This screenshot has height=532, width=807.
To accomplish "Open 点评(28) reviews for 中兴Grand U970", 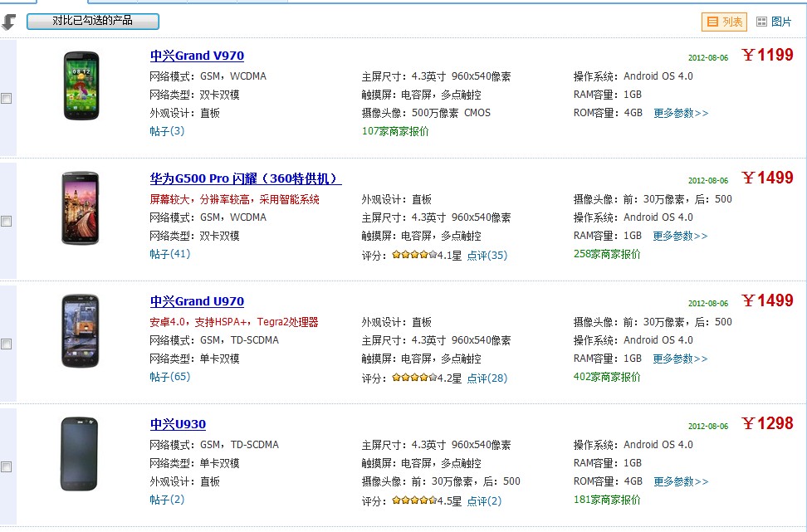I will [487, 378].
